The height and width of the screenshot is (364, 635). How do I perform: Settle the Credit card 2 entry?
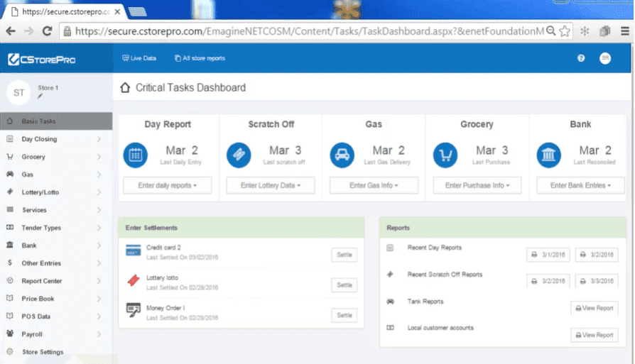pos(344,255)
